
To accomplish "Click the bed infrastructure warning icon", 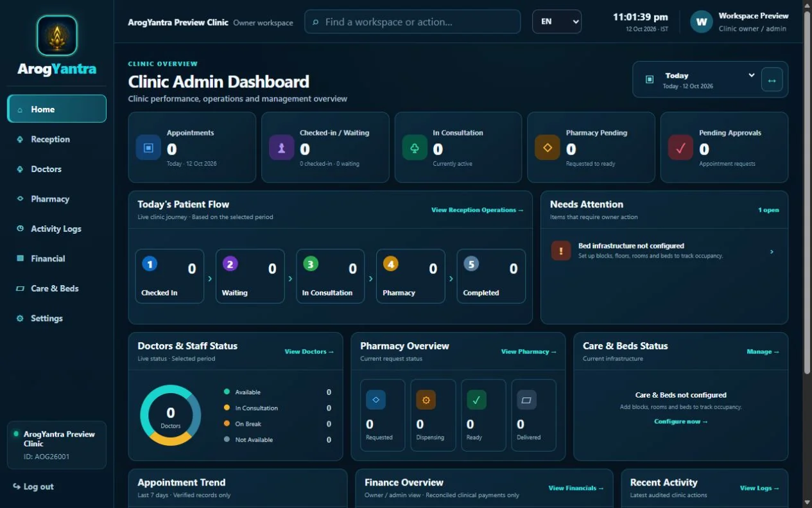I will pos(561,250).
